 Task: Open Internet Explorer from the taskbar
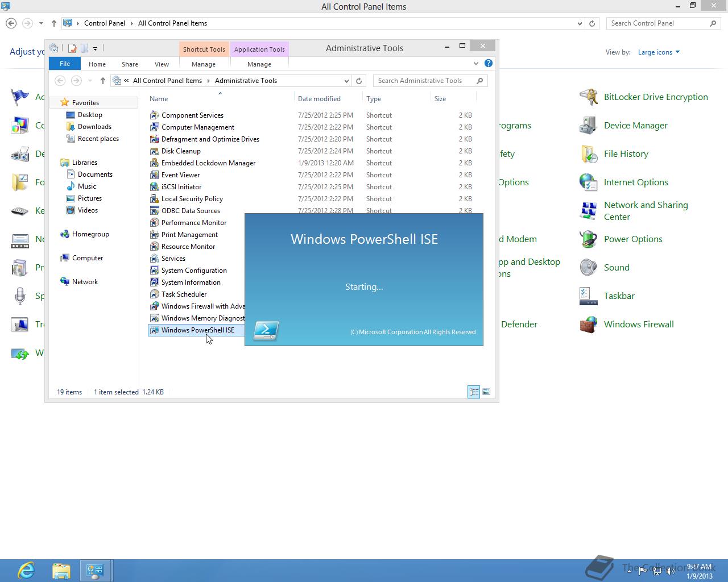[x=26, y=570]
